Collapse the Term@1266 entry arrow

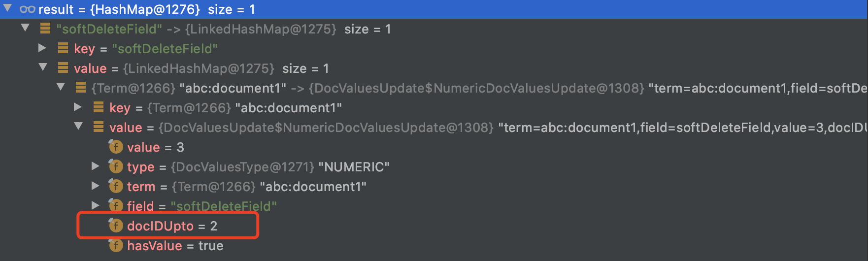(61, 87)
